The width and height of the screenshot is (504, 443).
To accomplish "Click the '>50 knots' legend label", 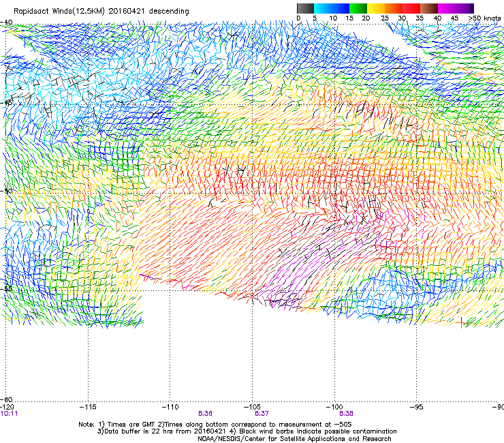I will click(484, 18).
